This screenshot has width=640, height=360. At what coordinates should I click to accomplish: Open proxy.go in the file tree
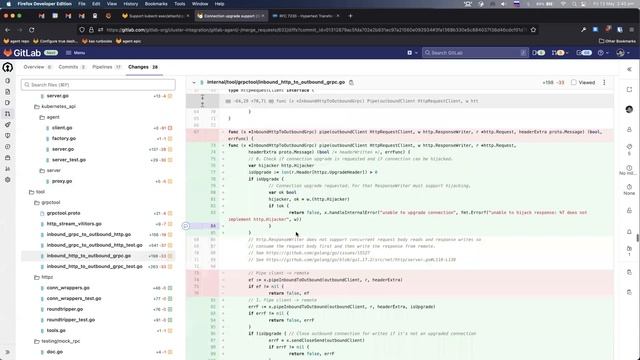coord(62,181)
